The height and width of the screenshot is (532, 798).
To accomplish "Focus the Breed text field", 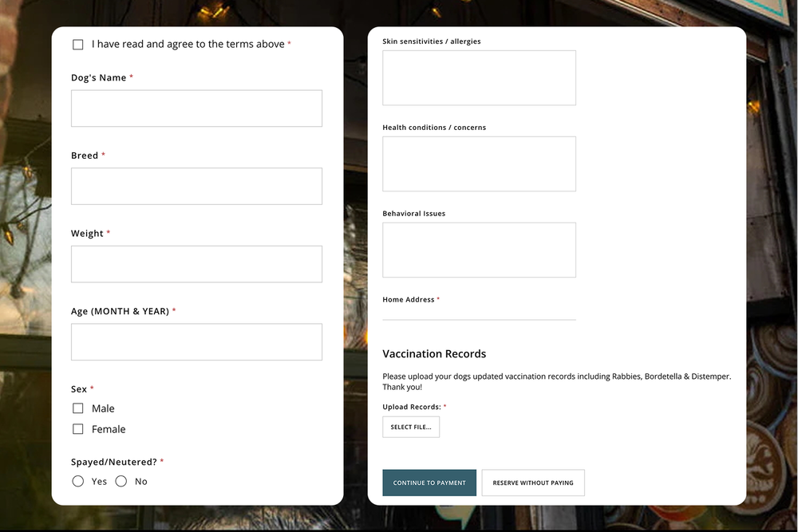I will click(196, 186).
